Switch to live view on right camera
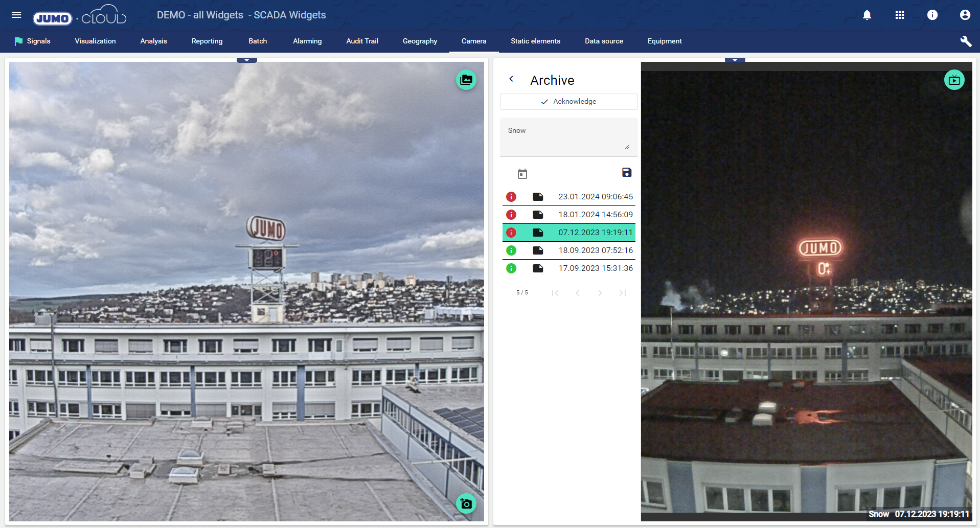This screenshot has height=528, width=980. [x=954, y=80]
